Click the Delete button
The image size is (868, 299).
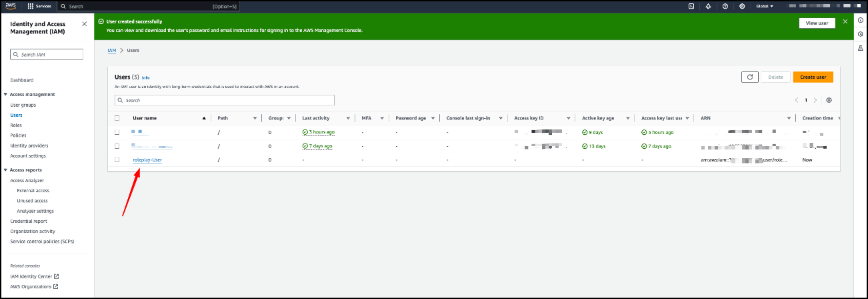[775, 77]
